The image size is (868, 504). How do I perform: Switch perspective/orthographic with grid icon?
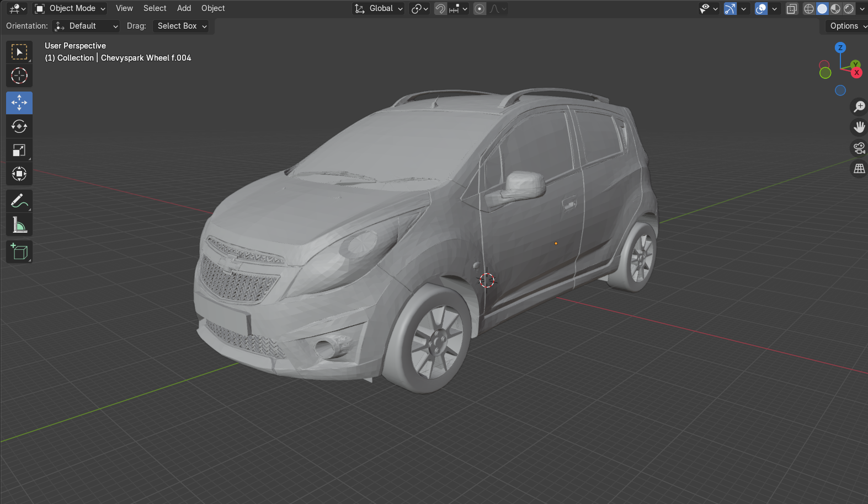[859, 169]
